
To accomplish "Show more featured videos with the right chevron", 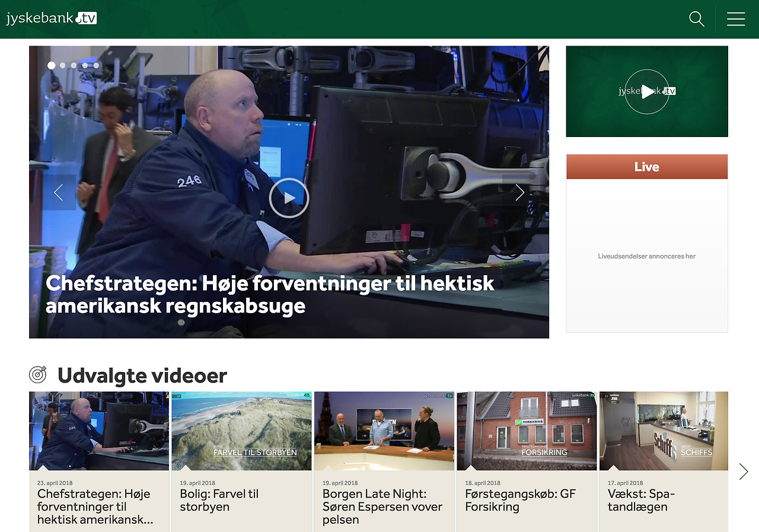I will (743, 472).
